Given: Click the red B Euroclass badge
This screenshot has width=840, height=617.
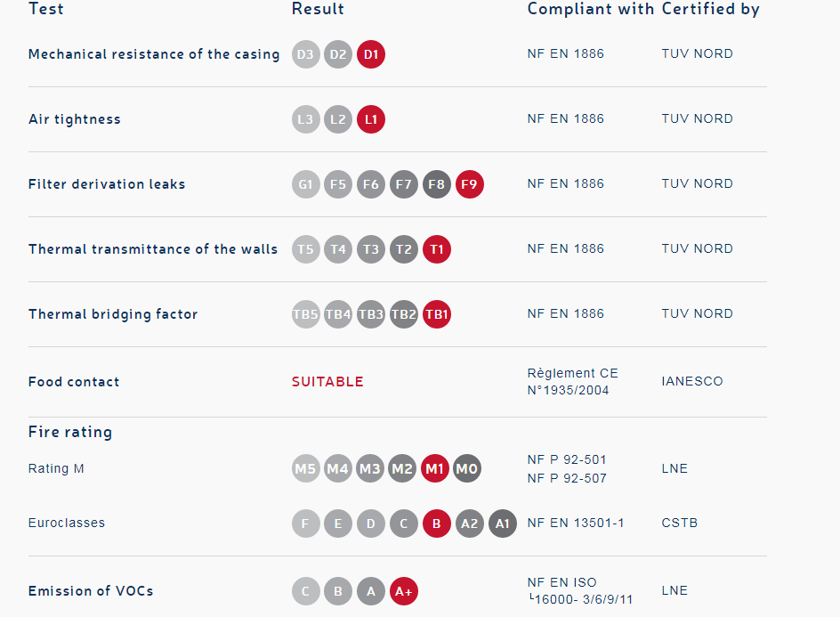Looking at the screenshot, I should pyautogui.click(x=436, y=524).
